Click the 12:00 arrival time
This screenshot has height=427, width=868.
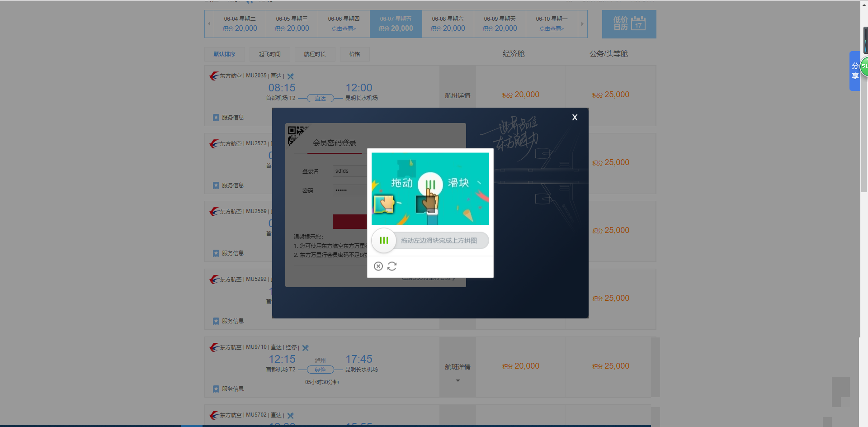pos(359,88)
